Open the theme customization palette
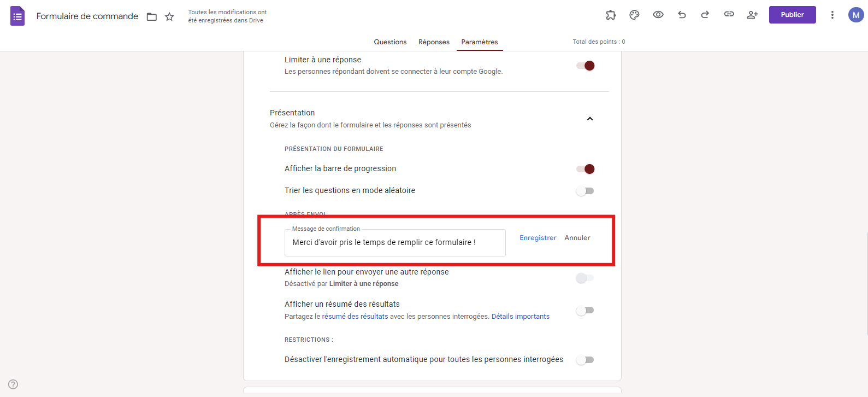868x397 pixels. pyautogui.click(x=634, y=15)
